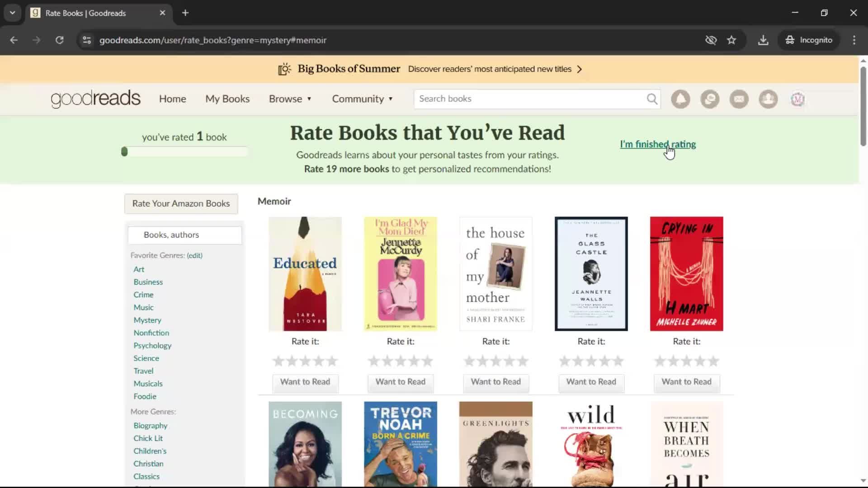Open the Greenlights book cover
The width and height of the screenshot is (868, 488).
click(496, 444)
